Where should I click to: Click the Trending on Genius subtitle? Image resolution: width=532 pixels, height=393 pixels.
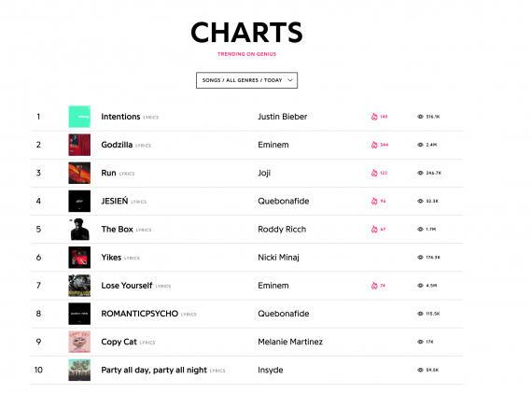(246, 54)
